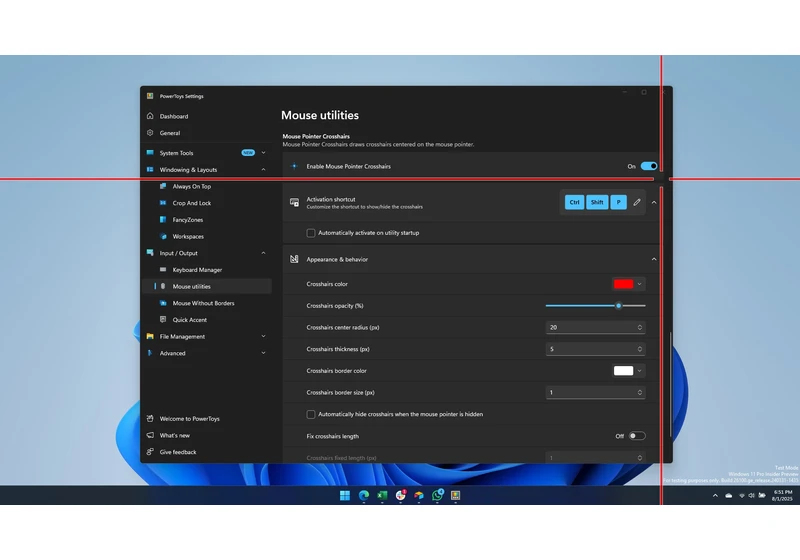The image size is (800, 560).
Task: Click the Shift key button
Action: tap(597, 202)
